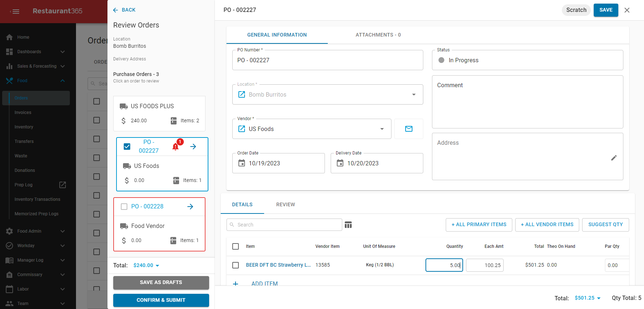Screen dimensions: 644x309
Task: Click the Commissary building icon
Action: tap(9, 275)
